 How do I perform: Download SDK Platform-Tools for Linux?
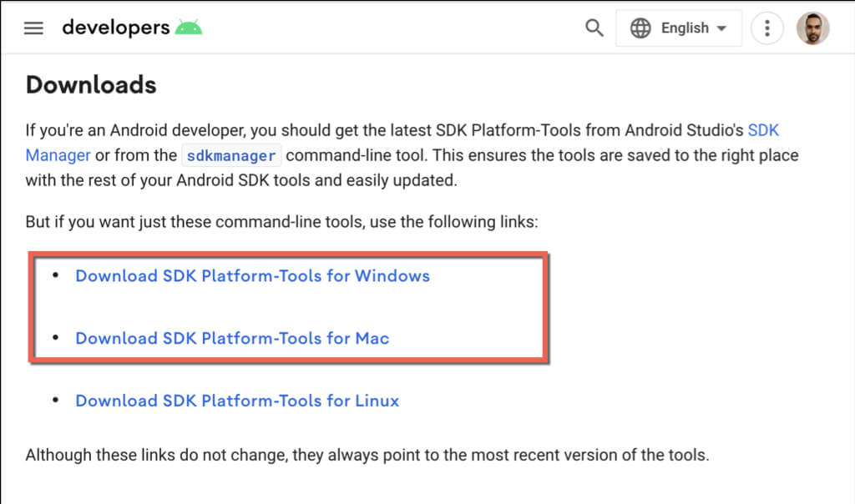pyautogui.click(x=237, y=401)
